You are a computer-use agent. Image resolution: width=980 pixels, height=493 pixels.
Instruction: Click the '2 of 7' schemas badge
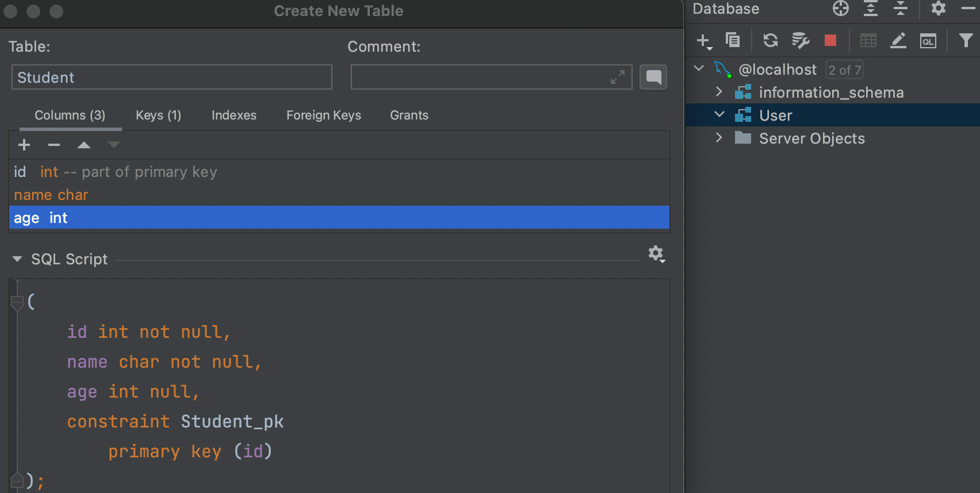tap(845, 70)
